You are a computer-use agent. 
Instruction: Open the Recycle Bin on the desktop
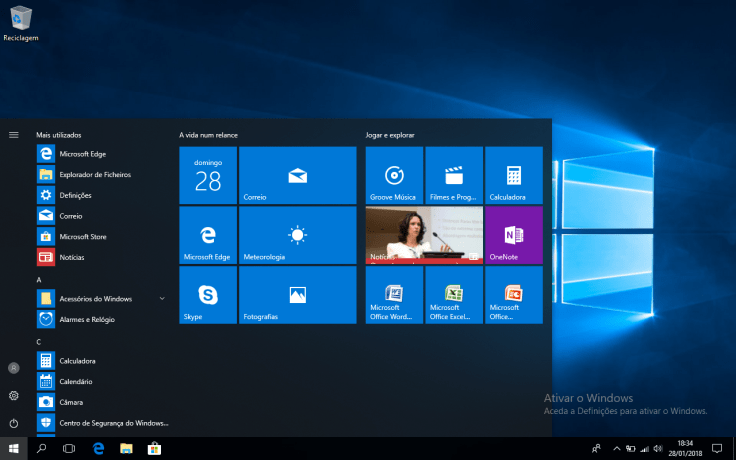21,20
